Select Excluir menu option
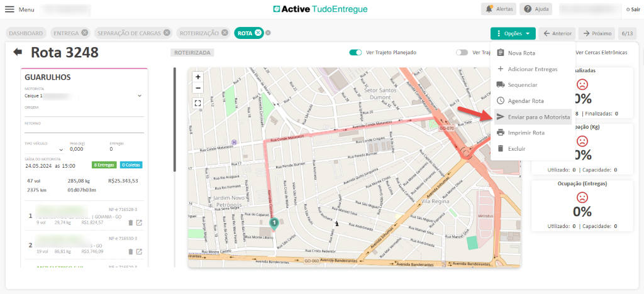Viewport: 644px width, 294px height. tap(533, 148)
